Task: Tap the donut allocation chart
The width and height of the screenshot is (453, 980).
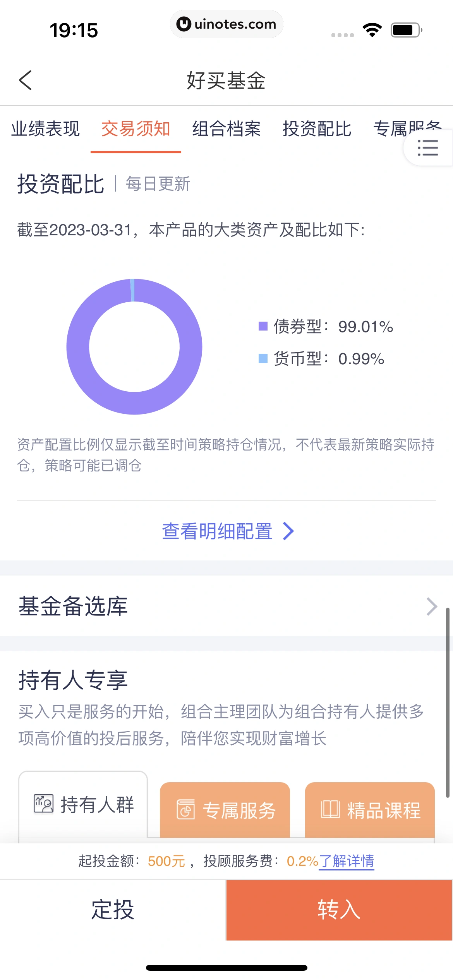Action: [x=134, y=346]
